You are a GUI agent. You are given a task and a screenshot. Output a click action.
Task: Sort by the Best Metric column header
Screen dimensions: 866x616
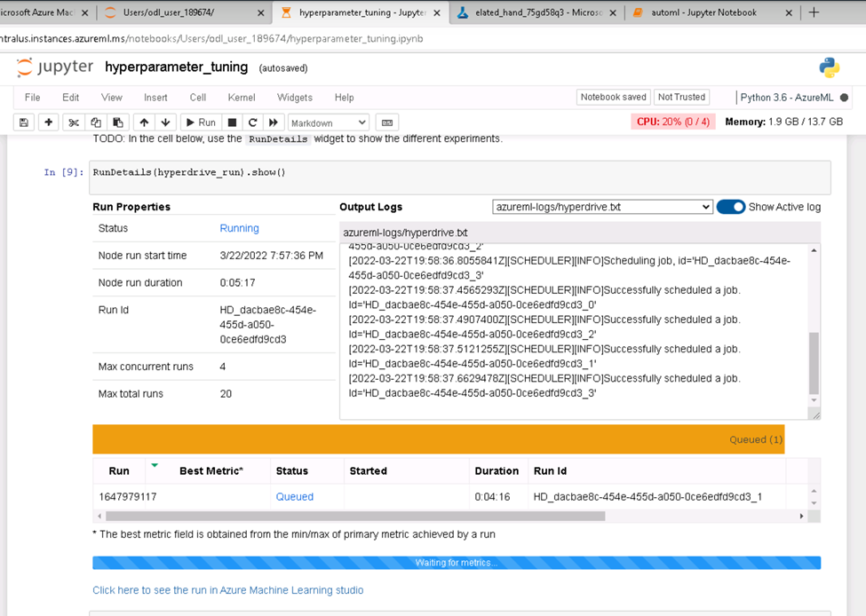tap(211, 470)
